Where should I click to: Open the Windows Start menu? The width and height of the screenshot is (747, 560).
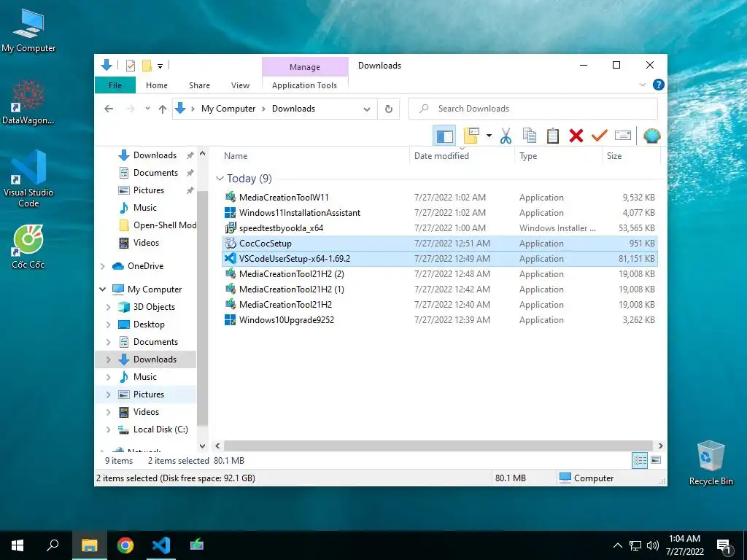click(18, 545)
